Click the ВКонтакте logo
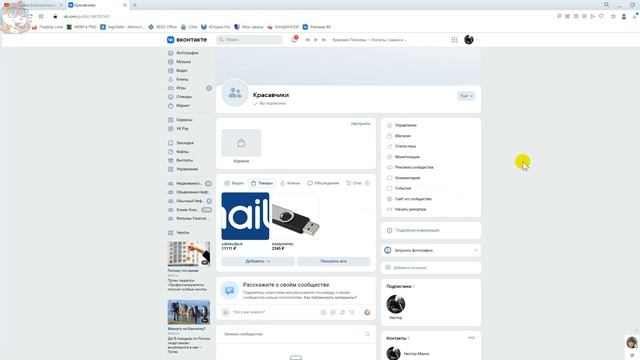Screen dimensions: 640x360 pyautogui.click(x=187, y=40)
